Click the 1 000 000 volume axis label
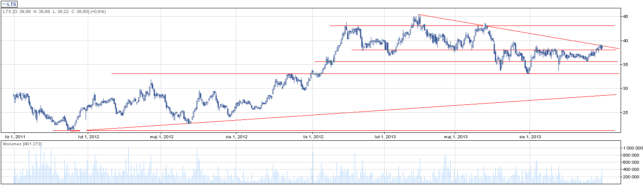Viewport: 644px width, 185px height. pos(633,148)
